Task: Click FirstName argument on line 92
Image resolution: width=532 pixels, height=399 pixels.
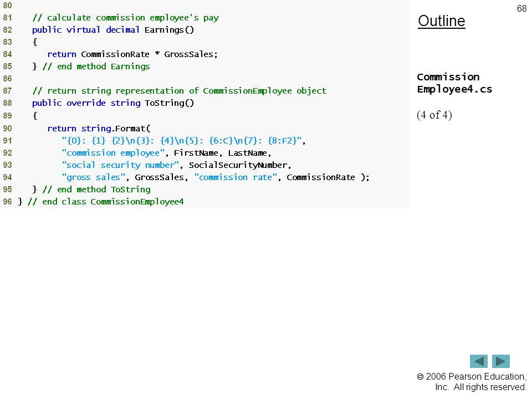Action: [x=196, y=153]
